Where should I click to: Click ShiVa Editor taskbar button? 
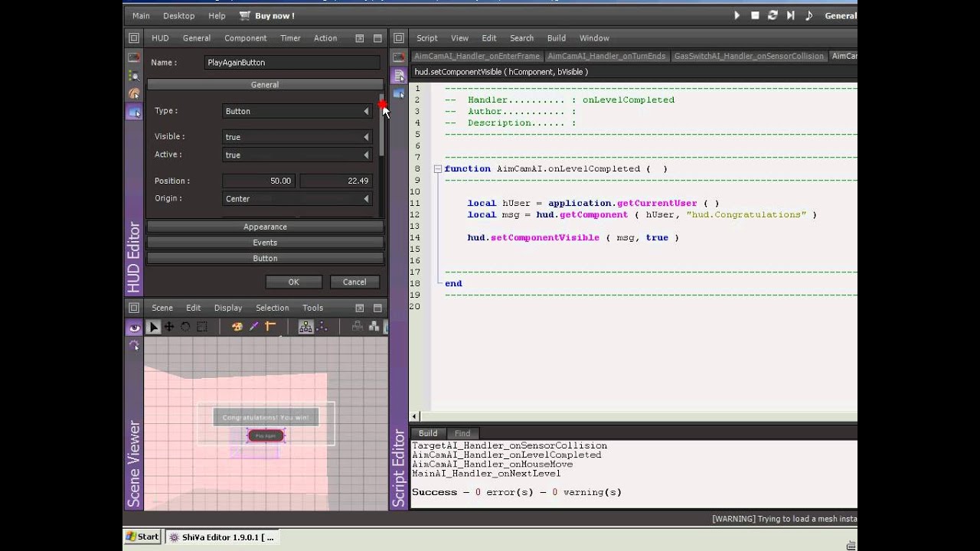(220, 537)
